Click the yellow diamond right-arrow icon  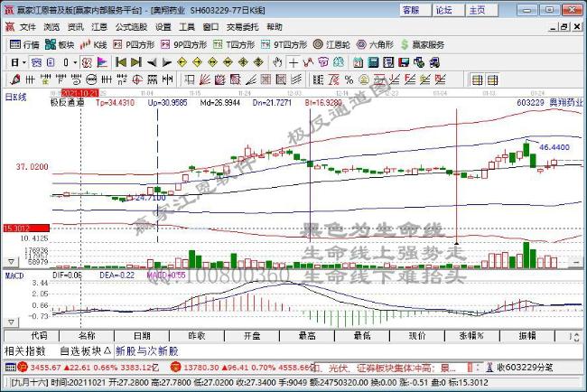click(x=197, y=62)
